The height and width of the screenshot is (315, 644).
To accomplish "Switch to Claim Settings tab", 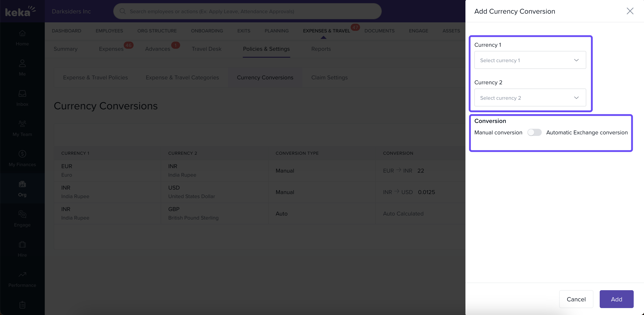I will tap(329, 77).
